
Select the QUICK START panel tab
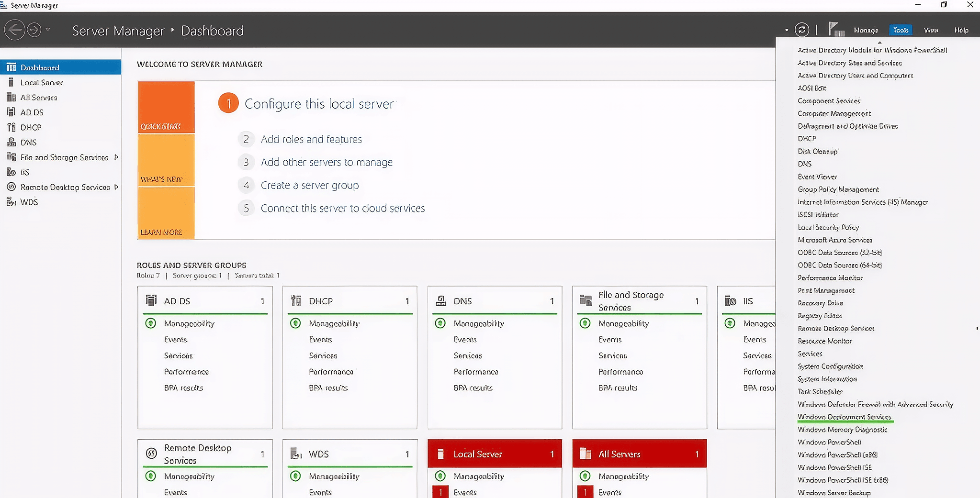click(166, 107)
